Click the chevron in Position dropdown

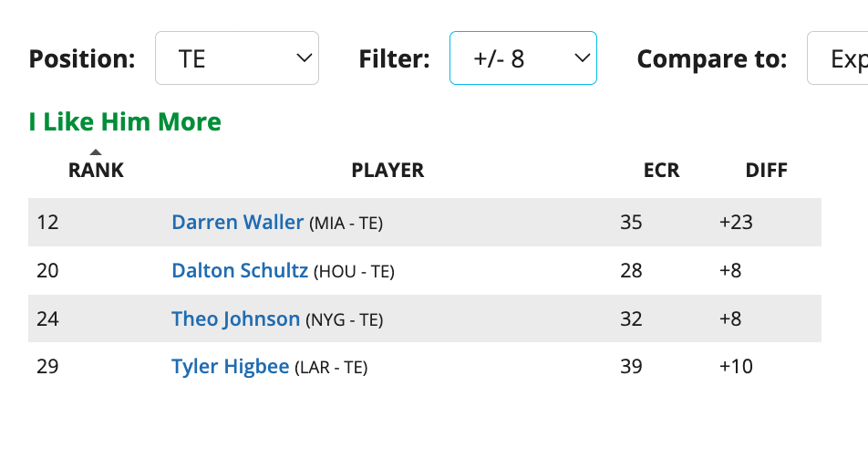click(x=305, y=59)
